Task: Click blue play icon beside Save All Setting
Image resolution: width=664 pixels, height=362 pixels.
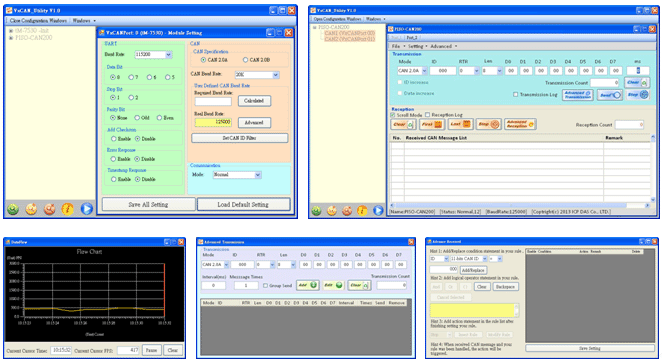Action: point(86,209)
